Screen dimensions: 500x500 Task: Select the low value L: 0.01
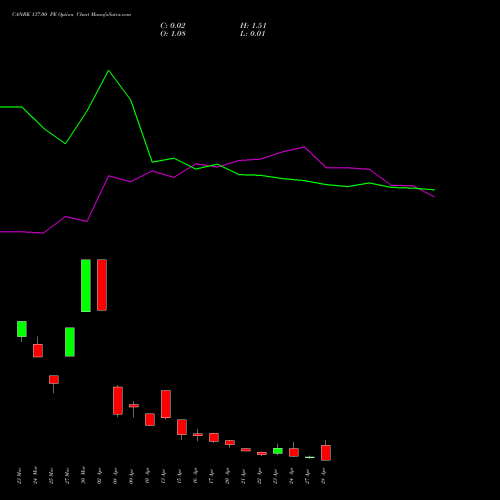coord(252,34)
